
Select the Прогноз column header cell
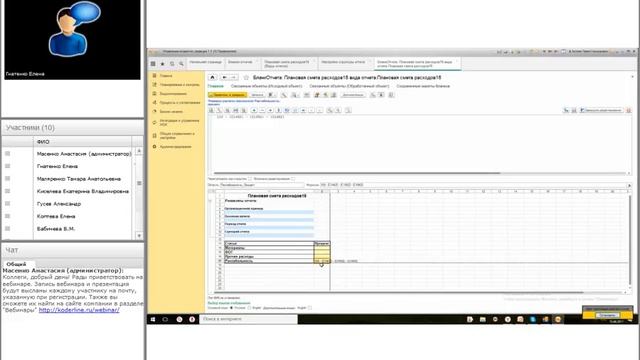click(322, 243)
